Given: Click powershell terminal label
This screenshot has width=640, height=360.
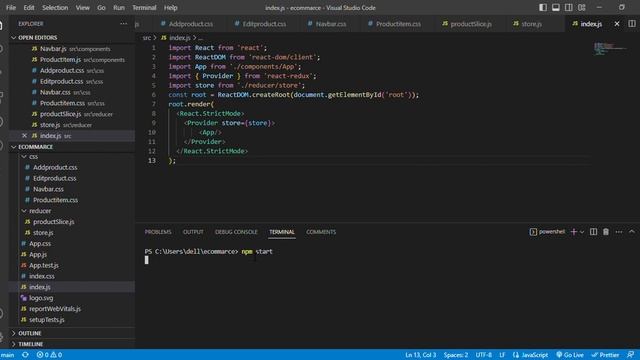Looking at the screenshot, I should coord(547,232).
